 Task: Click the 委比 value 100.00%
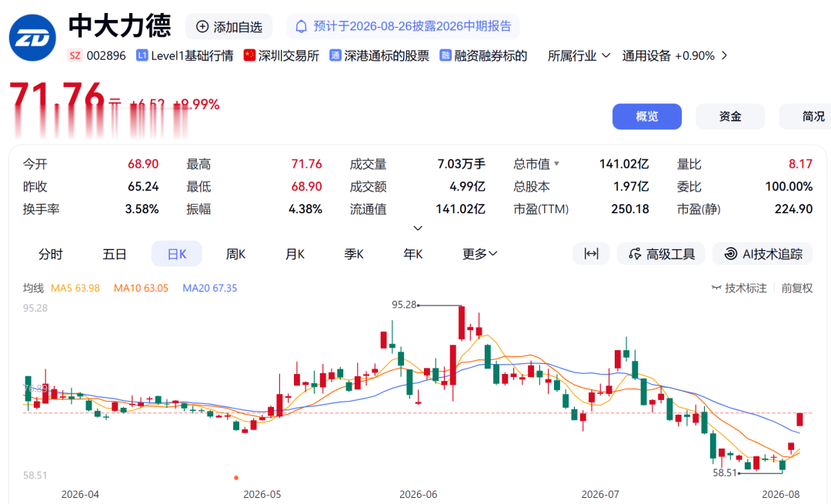pos(789,187)
